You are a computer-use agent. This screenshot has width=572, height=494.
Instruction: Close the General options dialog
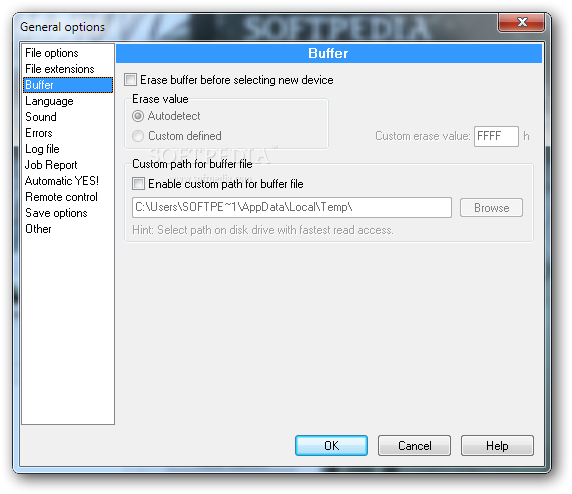[x=522, y=22]
